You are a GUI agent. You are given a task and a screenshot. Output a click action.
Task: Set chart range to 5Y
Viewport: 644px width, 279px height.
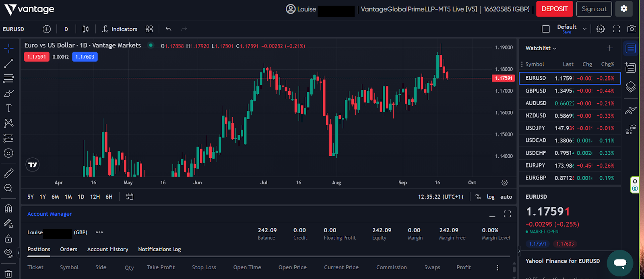pyautogui.click(x=31, y=197)
